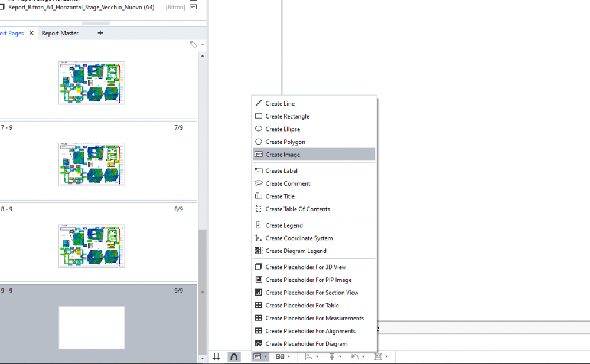Toggle the snap magnet tool
Screen dimensions: 590x364
234,356
